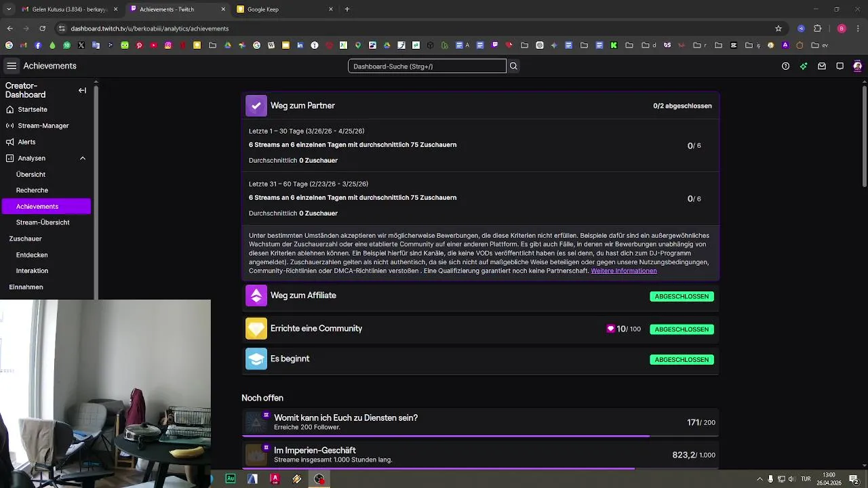Viewport: 868px width, 488px height.
Task: Reload the Twitch dashboard page
Action: pos(43,28)
